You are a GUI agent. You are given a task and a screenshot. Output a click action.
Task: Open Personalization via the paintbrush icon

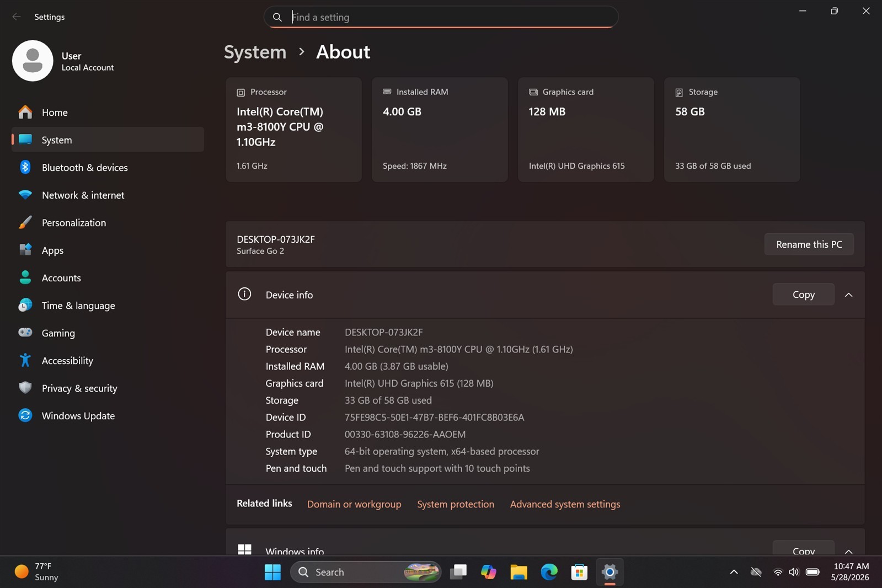[x=25, y=222]
